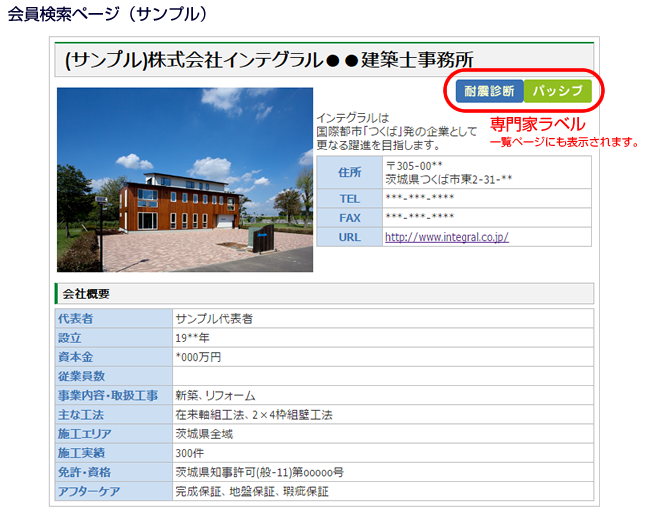The image size is (648, 517).
Task: Click the パッシブ green label
Action: pyautogui.click(x=557, y=91)
